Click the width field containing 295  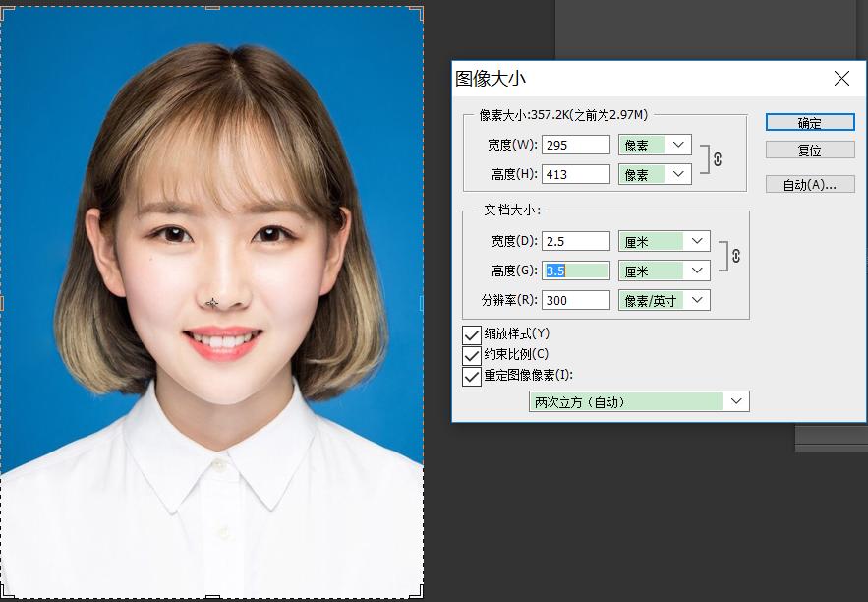576,144
